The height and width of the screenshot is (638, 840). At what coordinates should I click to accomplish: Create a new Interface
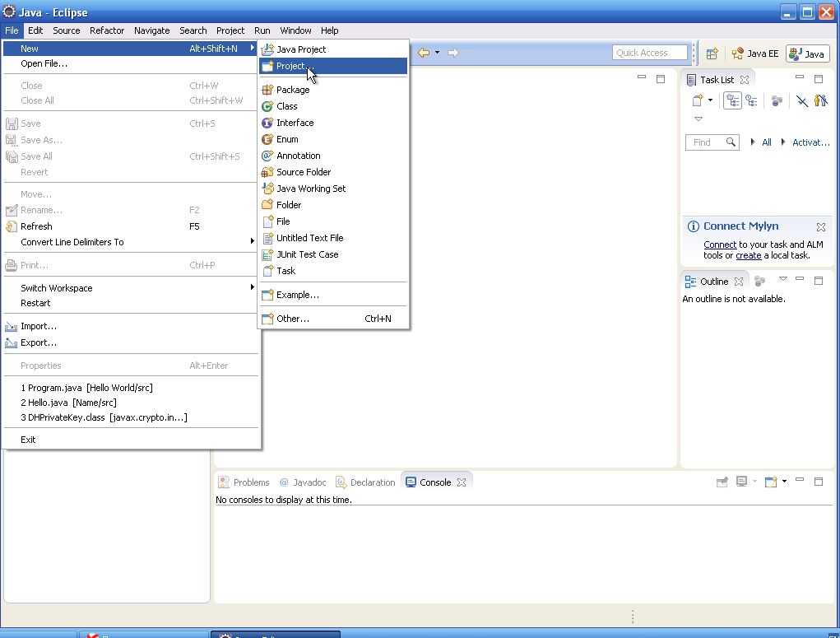tap(332, 123)
